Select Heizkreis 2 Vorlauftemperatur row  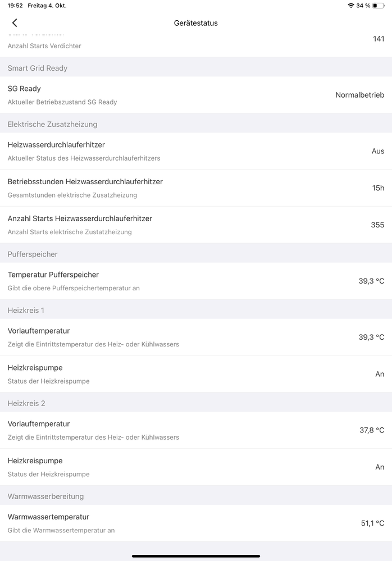pyautogui.click(x=196, y=430)
